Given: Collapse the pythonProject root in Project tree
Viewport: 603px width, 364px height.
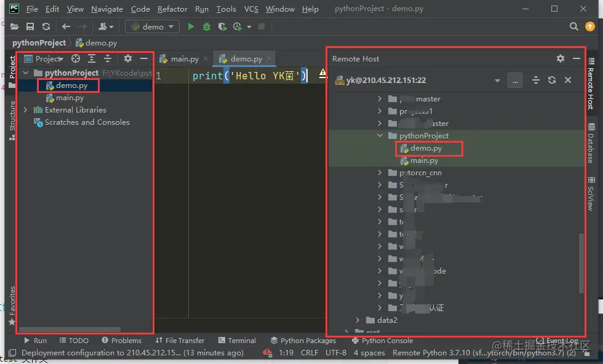Looking at the screenshot, I should [x=26, y=73].
